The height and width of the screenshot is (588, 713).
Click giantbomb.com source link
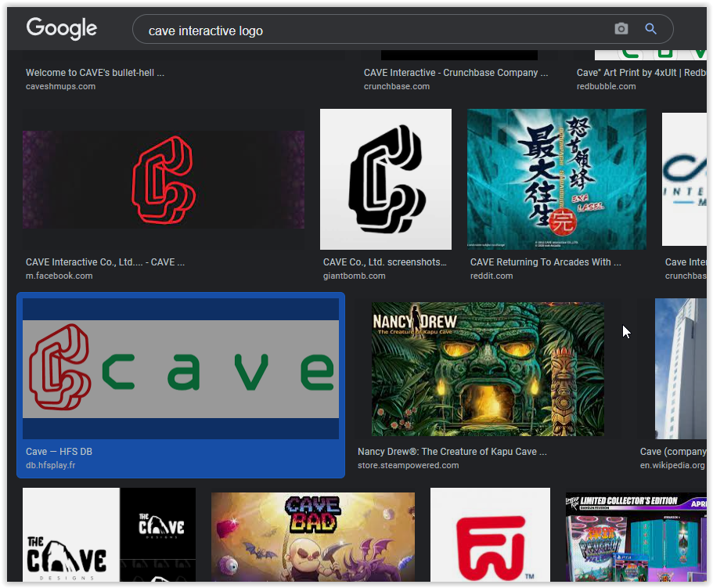point(355,276)
